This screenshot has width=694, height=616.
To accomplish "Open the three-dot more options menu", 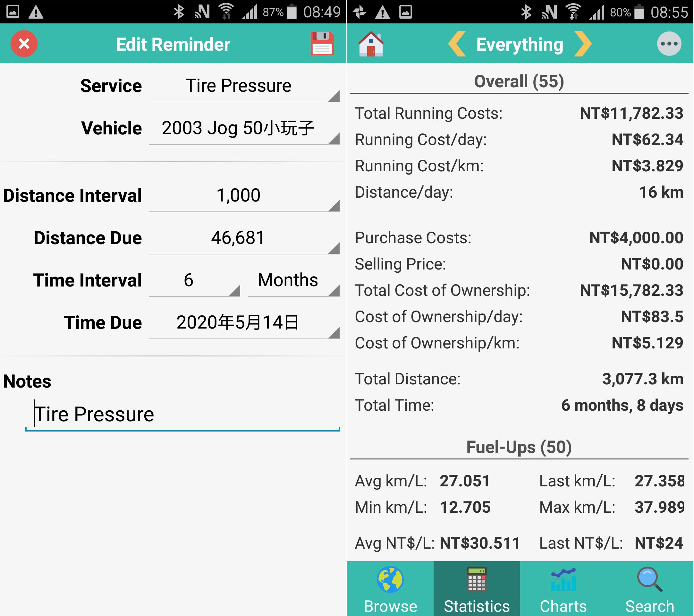I will pos(669,44).
